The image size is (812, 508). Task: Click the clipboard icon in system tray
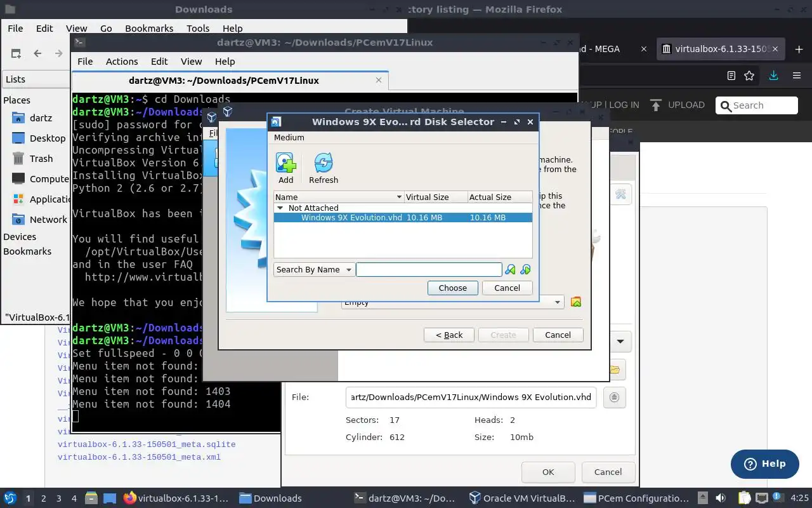click(743, 498)
